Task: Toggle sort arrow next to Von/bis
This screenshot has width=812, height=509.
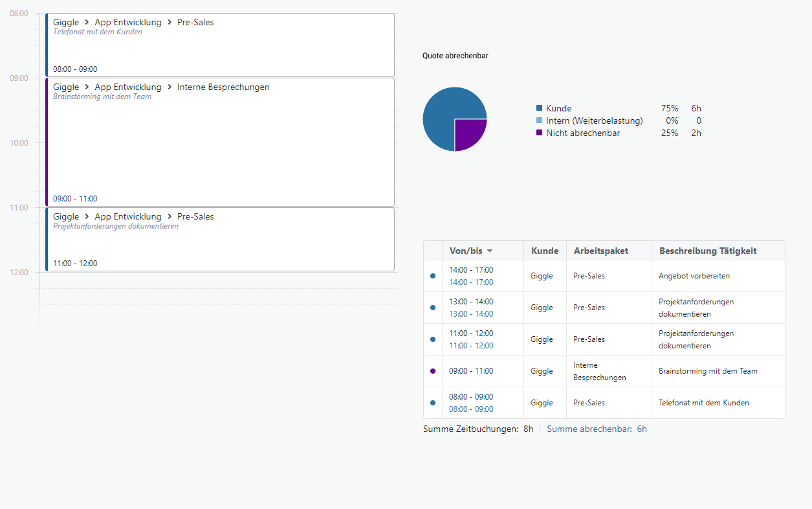Action: [490, 251]
